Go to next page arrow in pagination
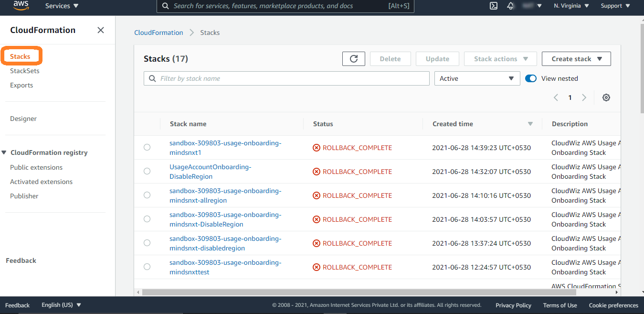Image resolution: width=644 pixels, height=314 pixels. click(584, 97)
